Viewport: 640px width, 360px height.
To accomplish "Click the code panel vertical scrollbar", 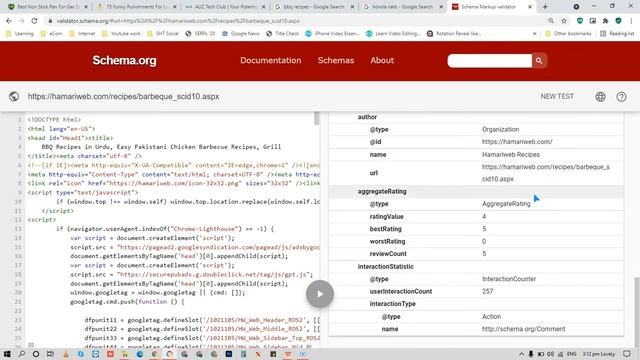I will pyautogui.click(x=317, y=118).
